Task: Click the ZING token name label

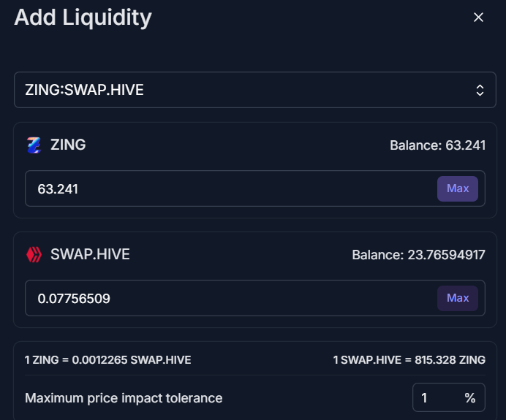Action: click(x=68, y=145)
